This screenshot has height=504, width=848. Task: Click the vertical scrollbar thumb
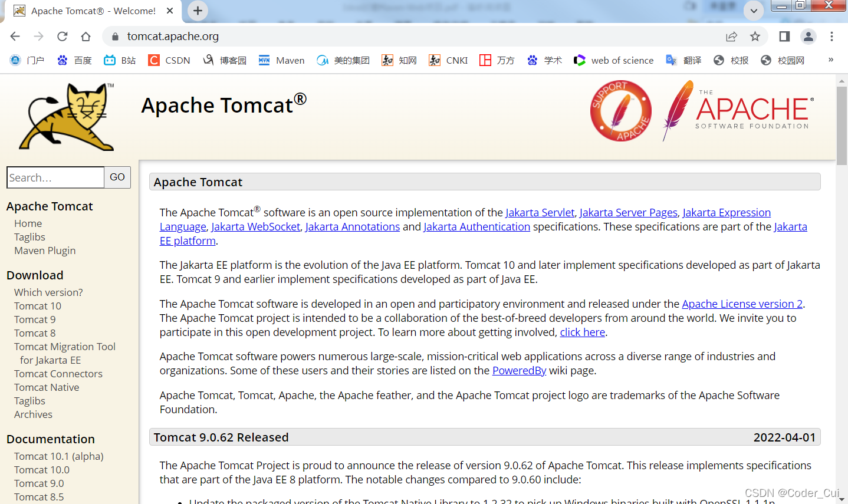click(842, 125)
